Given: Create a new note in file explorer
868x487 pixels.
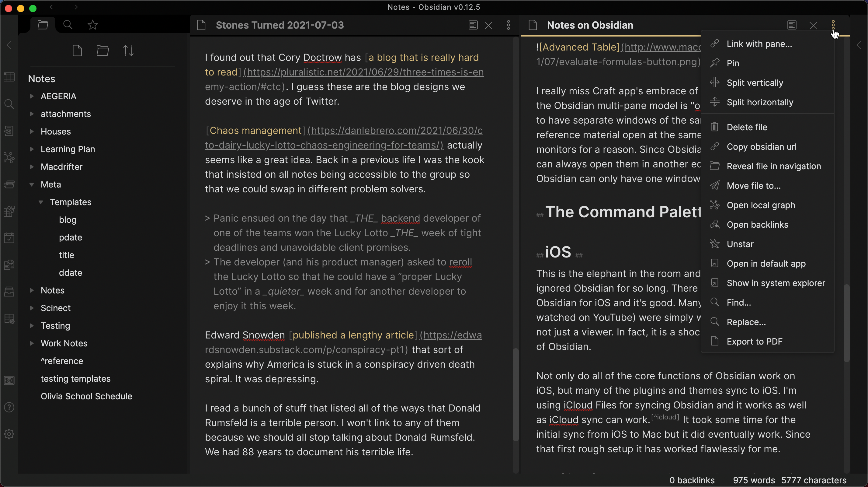Looking at the screenshot, I should click(77, 51).
